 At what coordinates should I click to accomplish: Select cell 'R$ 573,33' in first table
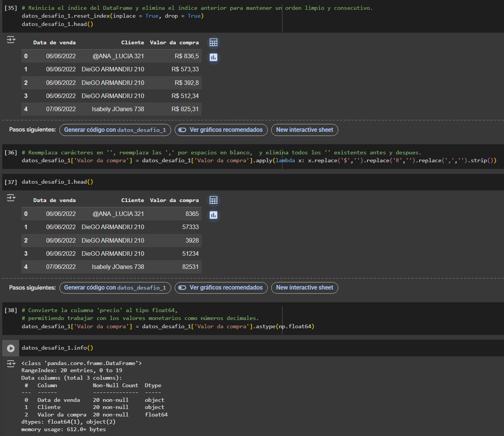[x=185, y=69]
